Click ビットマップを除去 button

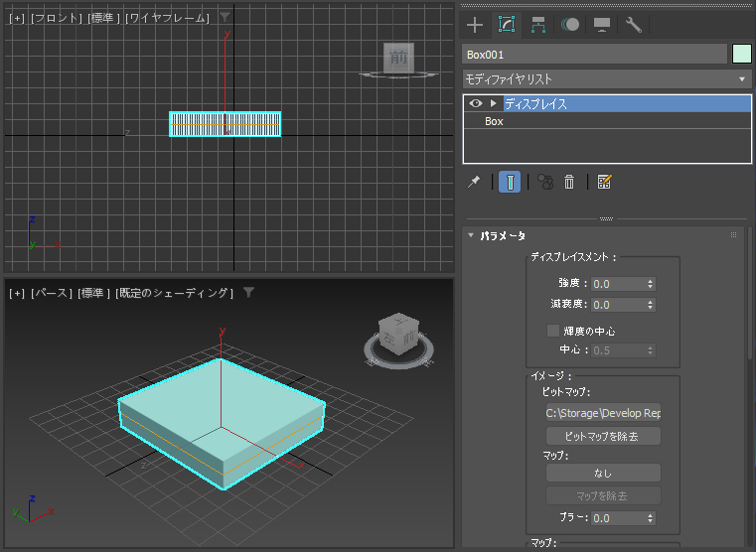pos(603,436)
